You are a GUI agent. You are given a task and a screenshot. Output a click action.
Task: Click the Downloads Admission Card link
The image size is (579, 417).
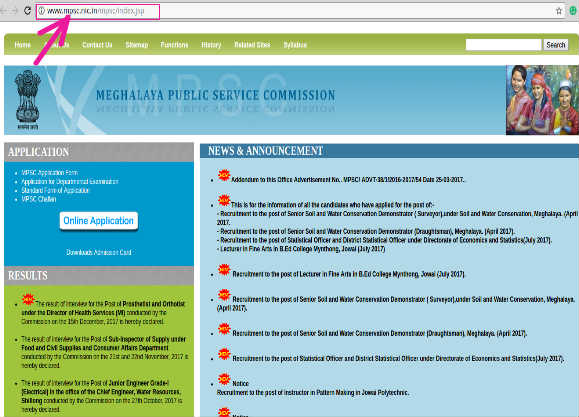click(x=99, y=252)
